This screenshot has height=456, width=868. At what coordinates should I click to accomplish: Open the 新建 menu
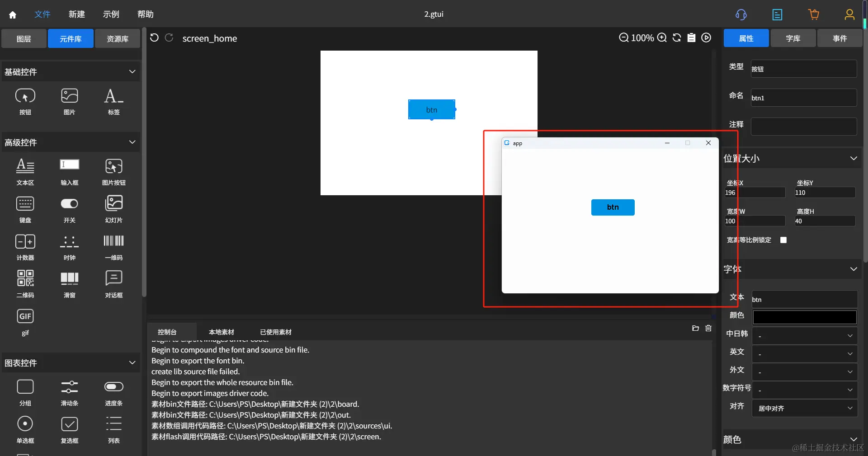click(77, 14)
